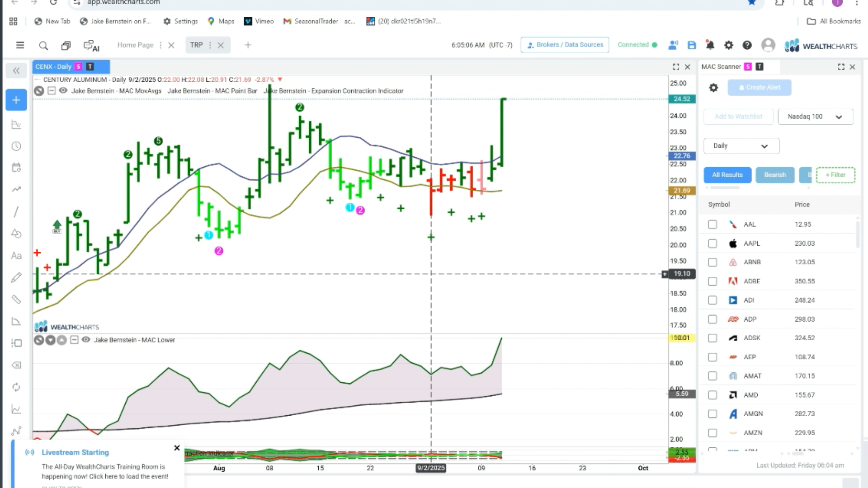Open the window layouts icon
Image resolution: width=868 pixels, height=488 pixels.
point(66,45)
